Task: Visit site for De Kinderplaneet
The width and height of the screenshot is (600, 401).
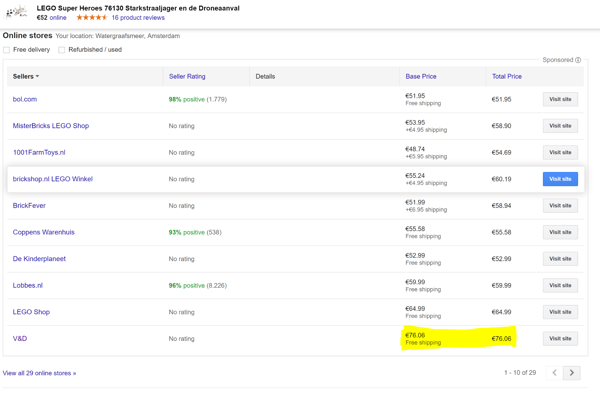Action: [560, 259]
